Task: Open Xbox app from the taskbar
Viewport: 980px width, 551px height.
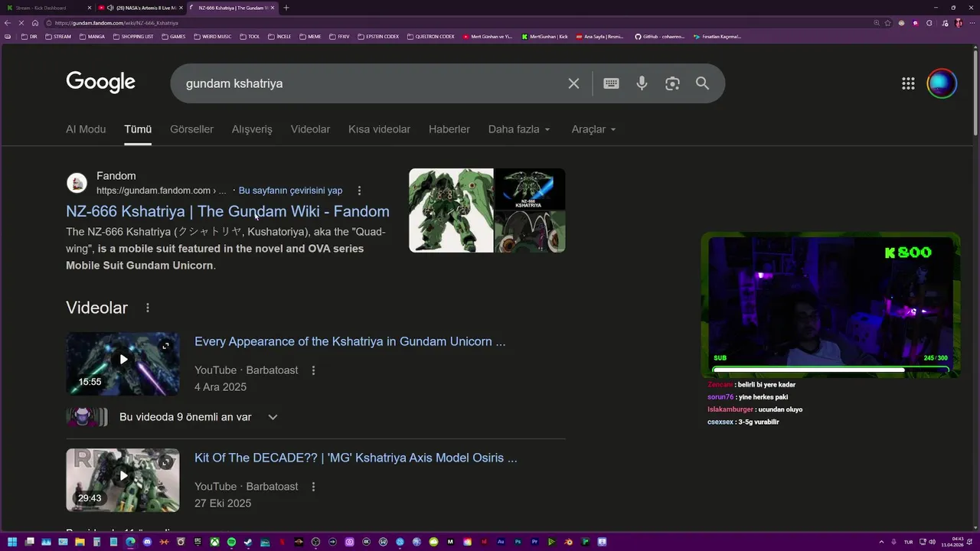Action: (x=214, y=542)
